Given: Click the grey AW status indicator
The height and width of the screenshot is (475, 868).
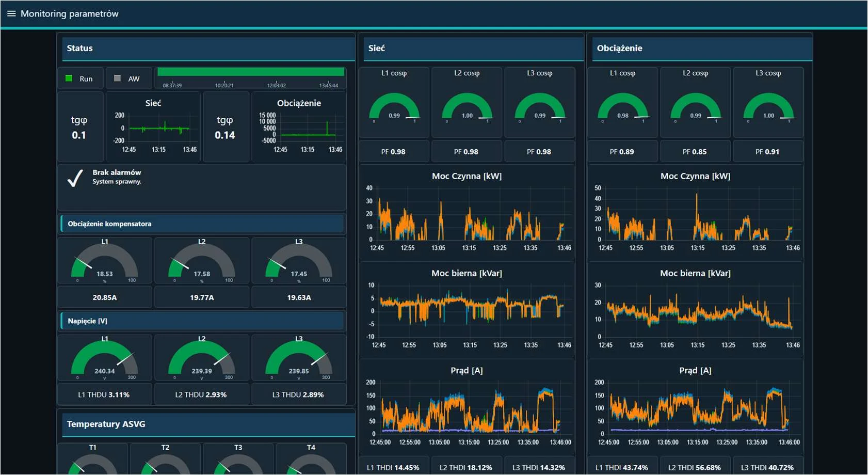Looking at the screenshot, I should [117, 78].
